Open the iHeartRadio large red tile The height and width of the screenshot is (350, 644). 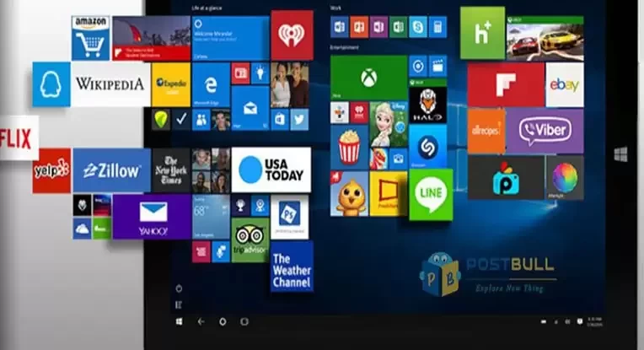292,35
